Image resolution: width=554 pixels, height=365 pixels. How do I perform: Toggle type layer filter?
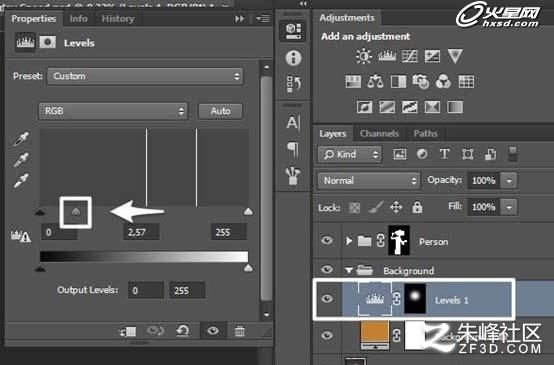[x=444, y=154]
